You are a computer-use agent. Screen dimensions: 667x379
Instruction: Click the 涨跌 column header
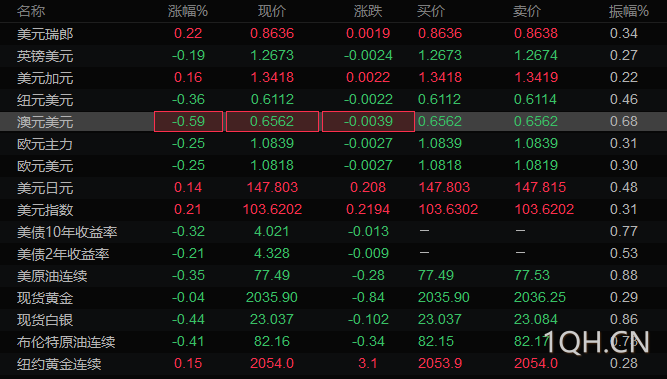pyautogui.click(x=368, y=11)
